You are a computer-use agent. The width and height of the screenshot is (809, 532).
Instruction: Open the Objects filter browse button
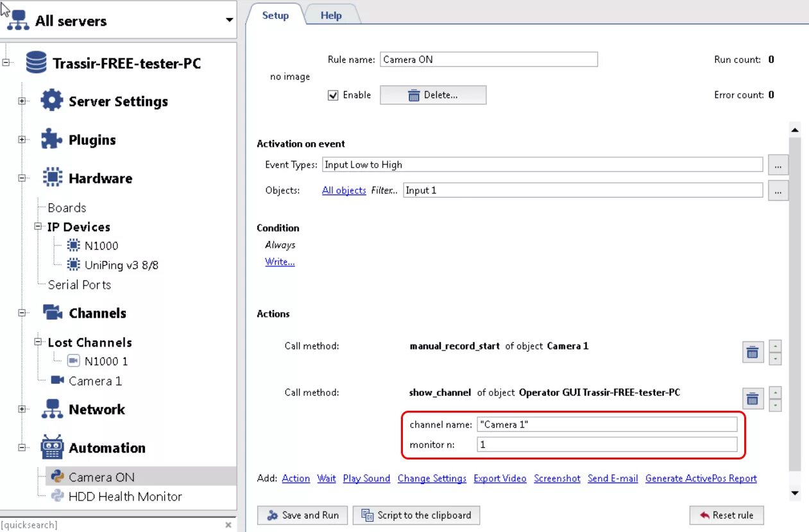pos(778,191)
